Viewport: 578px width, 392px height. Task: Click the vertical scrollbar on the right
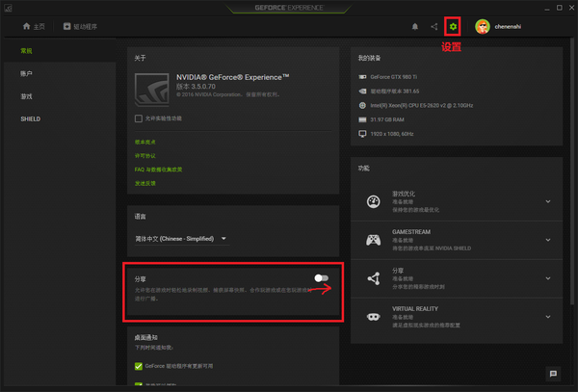point(572,170)
